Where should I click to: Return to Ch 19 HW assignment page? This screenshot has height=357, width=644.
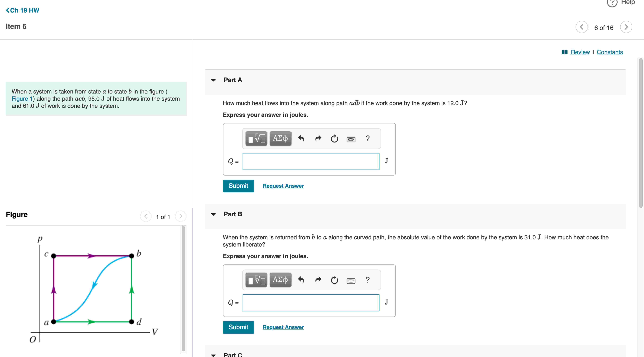point(22,10)
